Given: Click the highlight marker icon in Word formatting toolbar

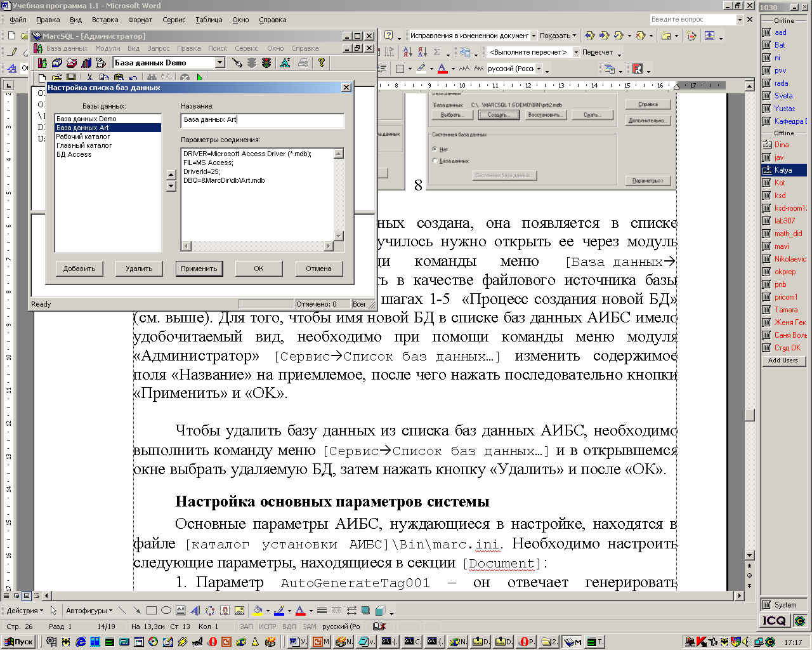Looking at the screenshot, I should [421, 69].
